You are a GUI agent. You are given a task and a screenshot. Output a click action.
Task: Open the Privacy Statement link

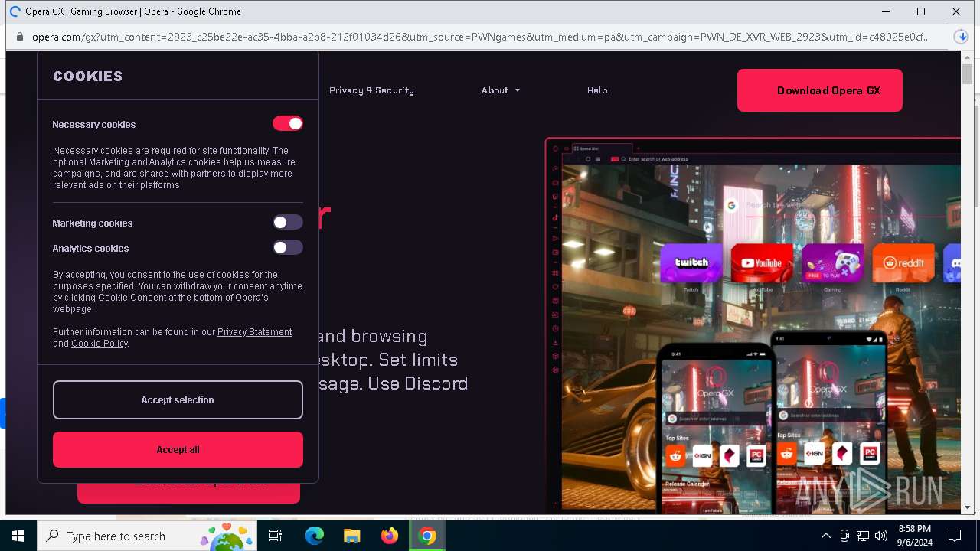[x=254, y=332]
